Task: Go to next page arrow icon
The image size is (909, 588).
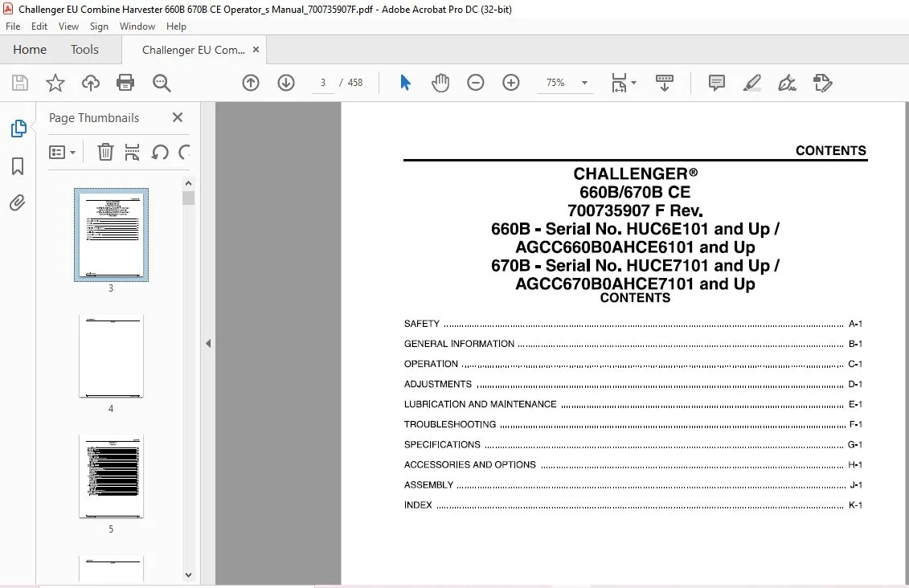Action: (286, 83)
